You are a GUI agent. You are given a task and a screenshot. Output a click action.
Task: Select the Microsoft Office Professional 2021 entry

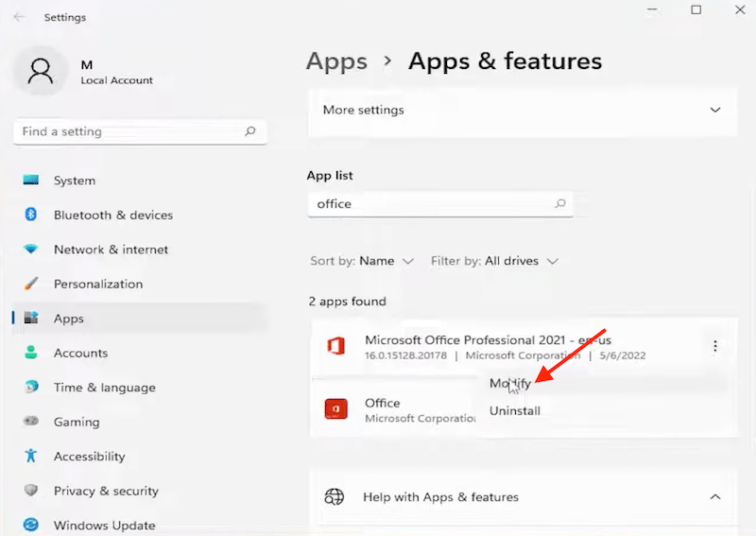tap(488, 340)
